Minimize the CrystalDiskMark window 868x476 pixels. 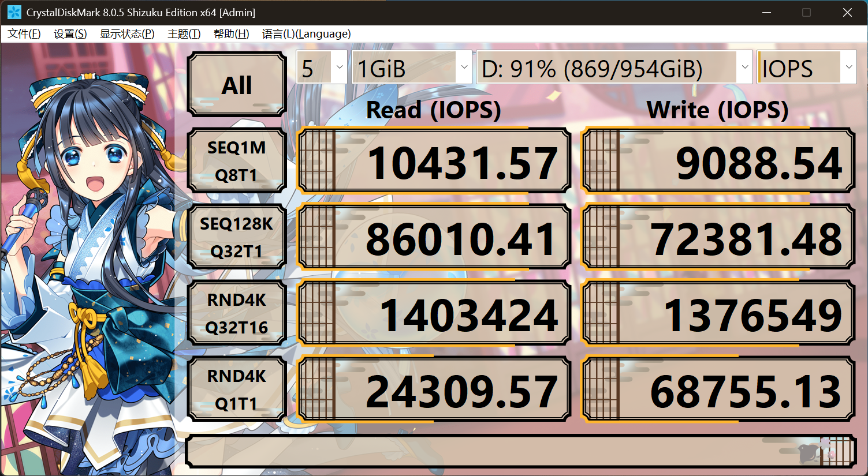coord(767,12)
